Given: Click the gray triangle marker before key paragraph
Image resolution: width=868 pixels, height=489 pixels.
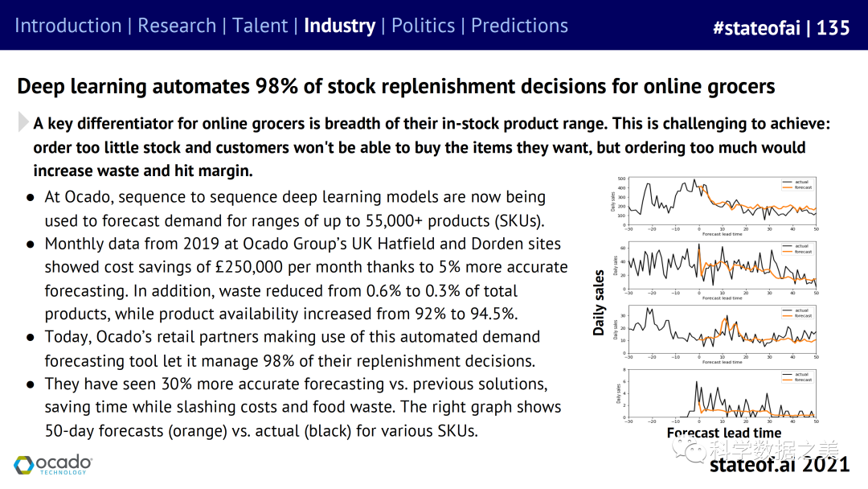Looking at the screenshot, I should (x=23, y=122).
